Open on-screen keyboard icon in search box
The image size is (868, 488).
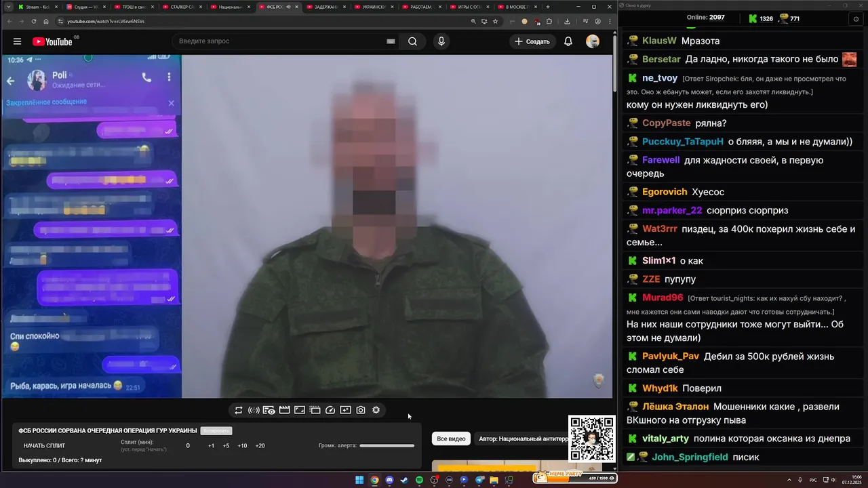[391, 41]
